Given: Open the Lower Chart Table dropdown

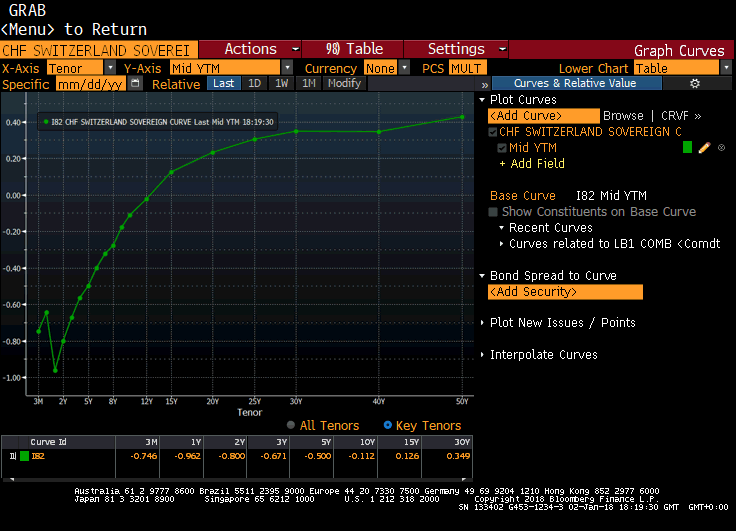Looking at the screenshot, I should tap(682, 68).
